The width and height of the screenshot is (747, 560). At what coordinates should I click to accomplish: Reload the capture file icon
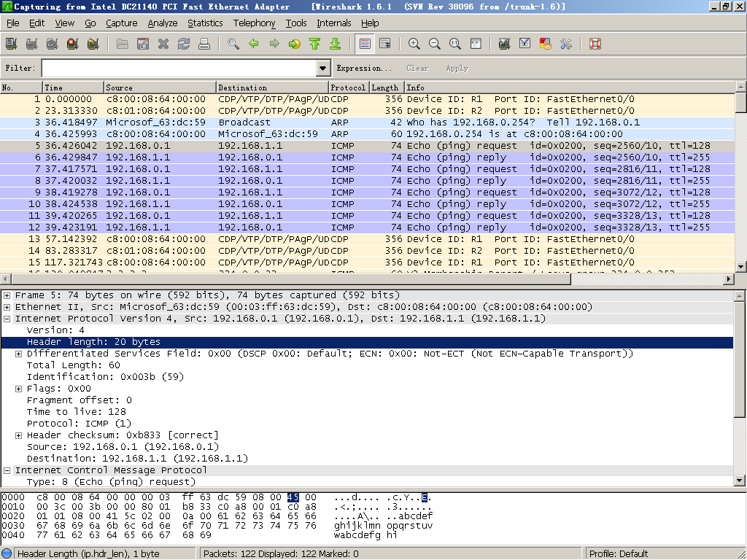click(x=184, y=44)
